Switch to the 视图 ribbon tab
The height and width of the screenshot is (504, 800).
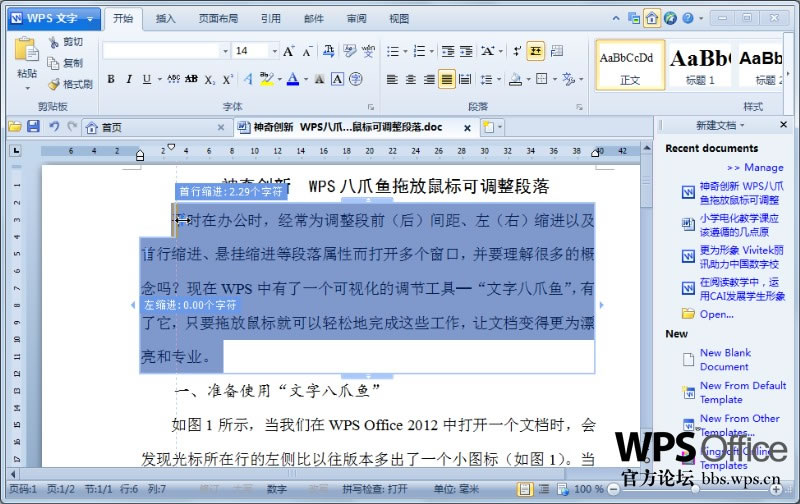pyautogui.click(x=399, y=19)
